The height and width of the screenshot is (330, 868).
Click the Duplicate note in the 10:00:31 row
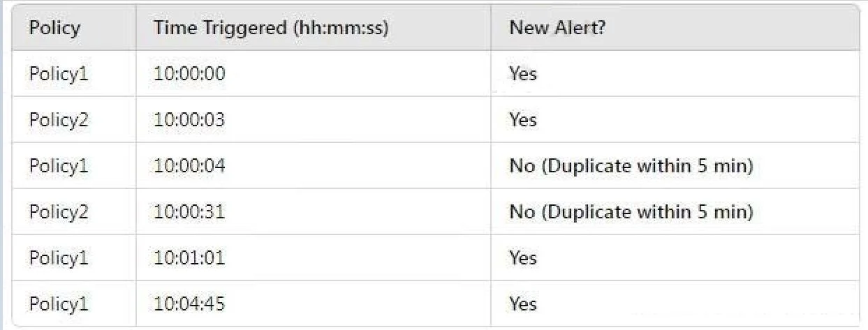pyautogui.click(x=631, y=212)
